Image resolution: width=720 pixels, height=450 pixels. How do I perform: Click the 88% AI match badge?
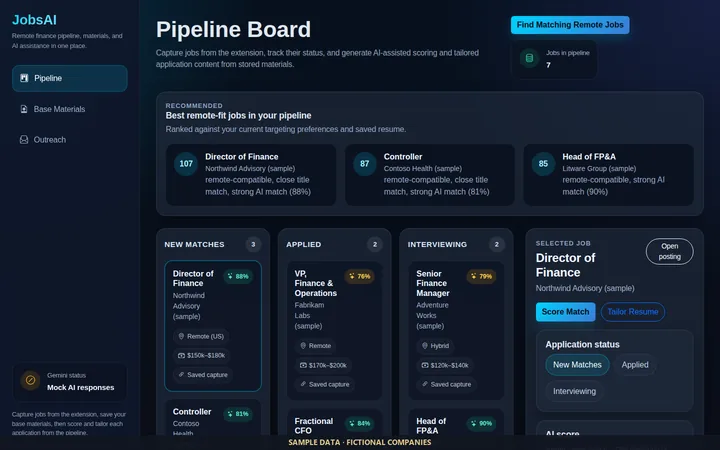click(x=238, y=276)
